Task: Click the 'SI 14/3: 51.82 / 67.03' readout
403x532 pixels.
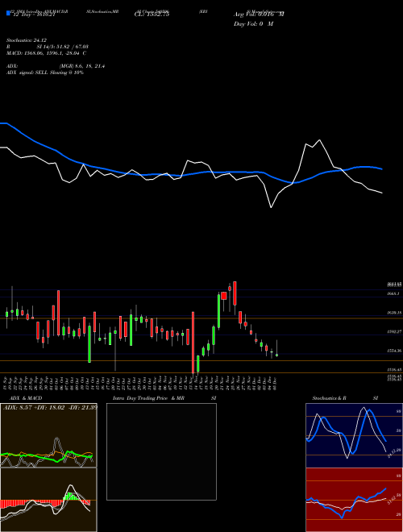Action: coord(63,47)
